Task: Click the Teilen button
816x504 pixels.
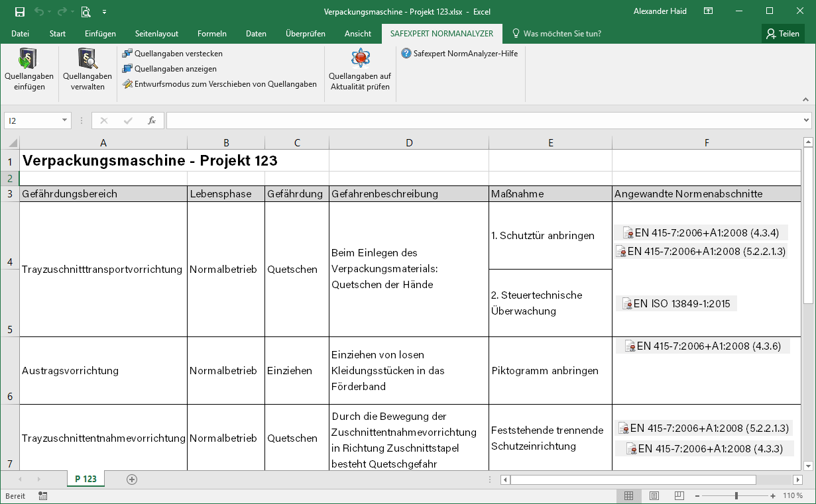Action: 783,33
